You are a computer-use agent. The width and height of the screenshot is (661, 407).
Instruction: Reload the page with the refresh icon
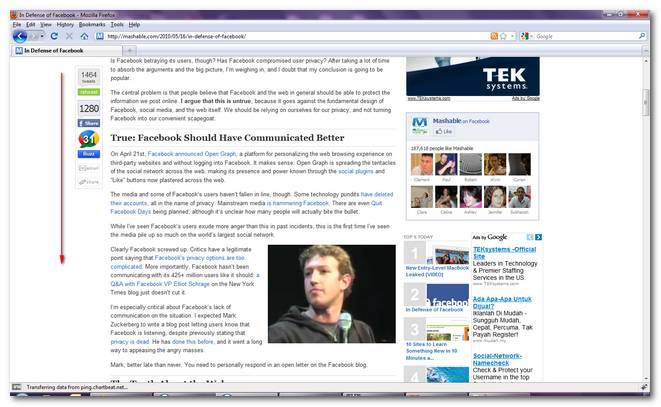point(54,36)
